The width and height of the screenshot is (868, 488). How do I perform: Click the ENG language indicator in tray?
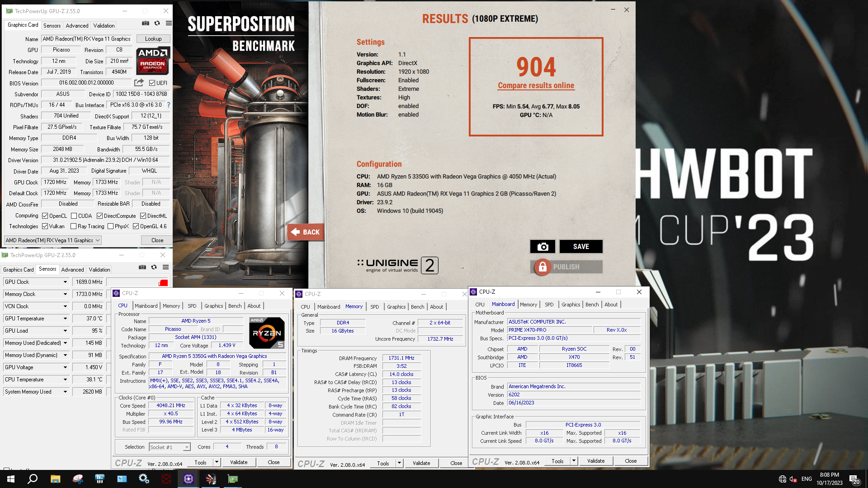[807, 479]
